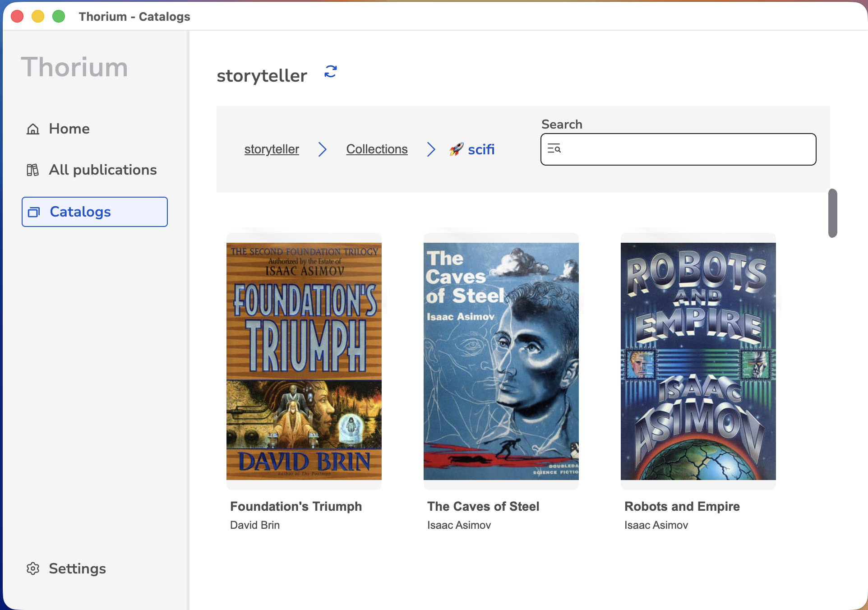
Task: Click the storyteller catalog heading
Action: 262,75
